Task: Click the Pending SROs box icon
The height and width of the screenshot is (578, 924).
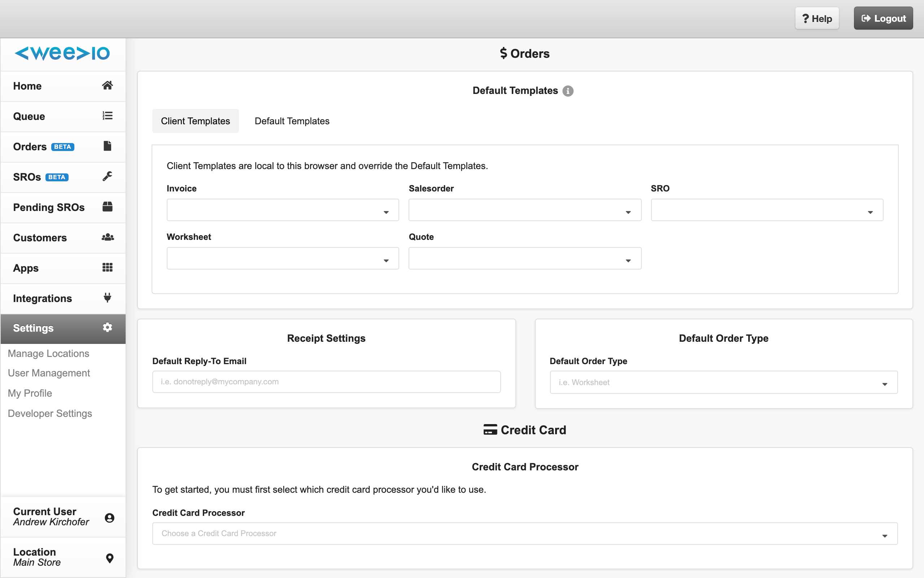Action: [107, 207]
